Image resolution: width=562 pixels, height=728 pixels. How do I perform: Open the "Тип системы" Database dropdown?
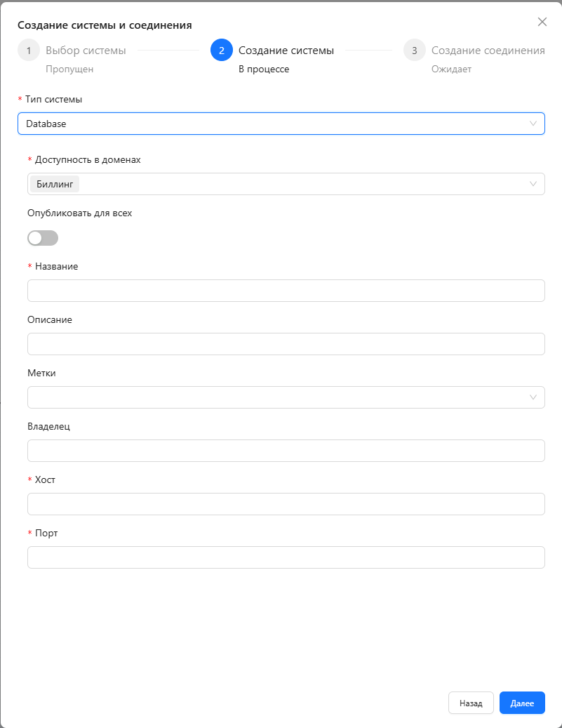coord(281,124)
